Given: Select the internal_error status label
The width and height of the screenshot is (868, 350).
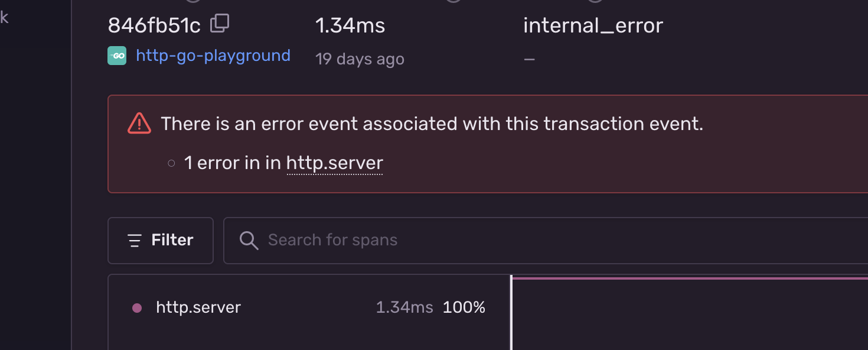Looking at the screenshot, I should (593, 25).
